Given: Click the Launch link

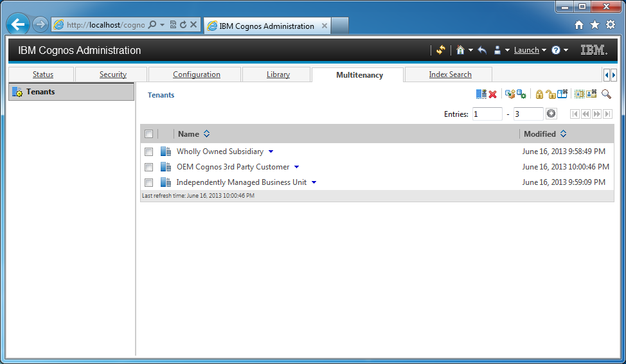Looking at the screenshot, I should pos(526,50).
